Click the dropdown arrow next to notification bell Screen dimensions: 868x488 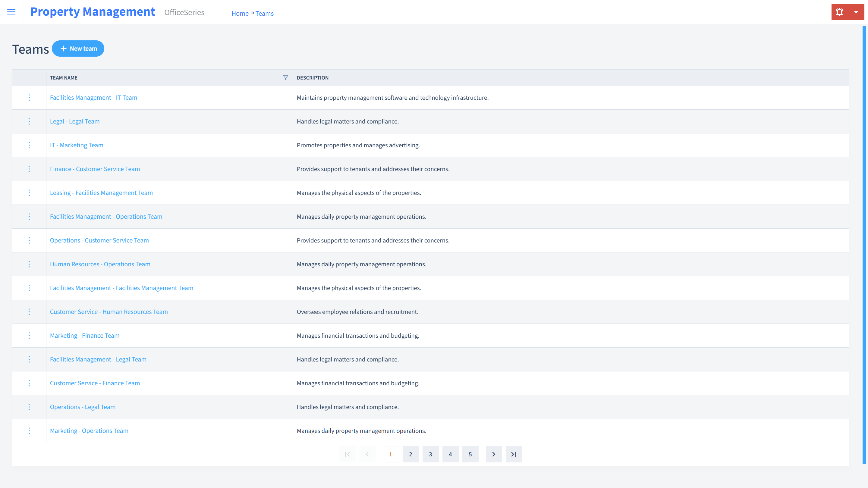pos(856,12)
